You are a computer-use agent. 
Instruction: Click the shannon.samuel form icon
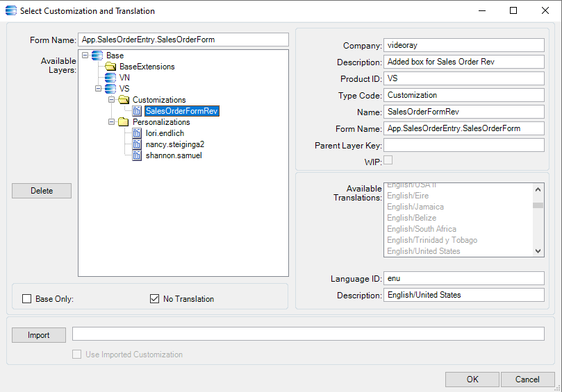137,155
